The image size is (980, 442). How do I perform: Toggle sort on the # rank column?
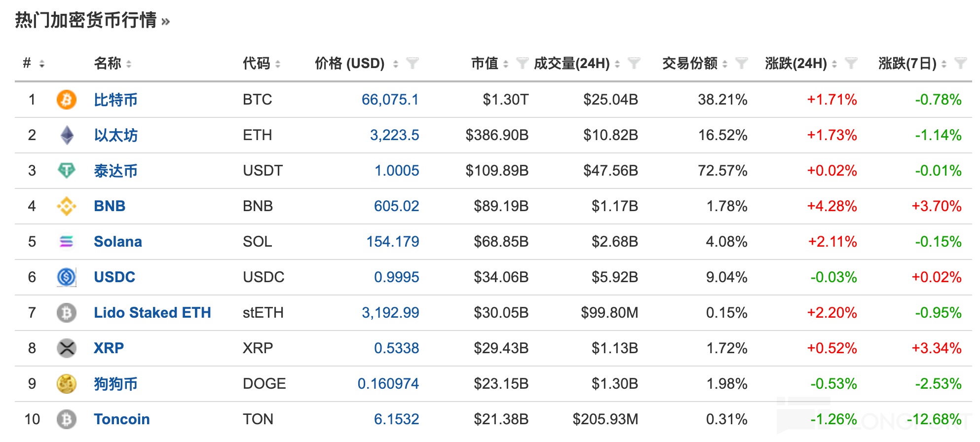[42, 64]
